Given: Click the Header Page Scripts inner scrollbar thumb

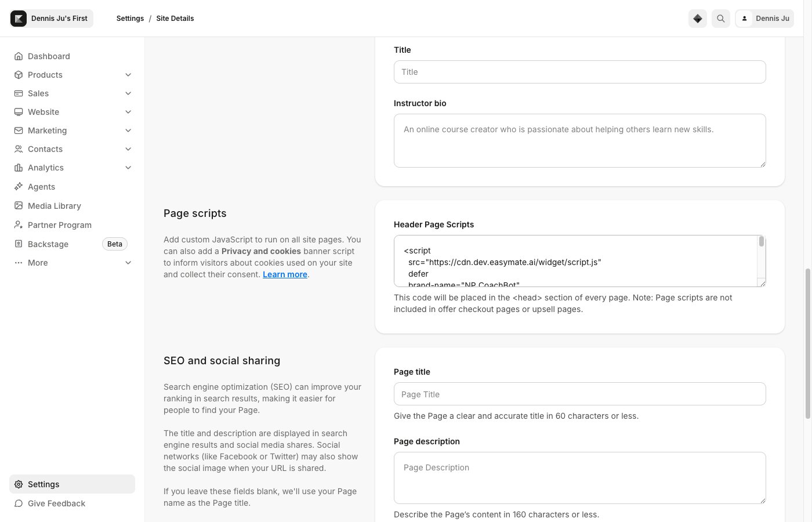Looking at the screenshot, I should [x=761, y=242].
